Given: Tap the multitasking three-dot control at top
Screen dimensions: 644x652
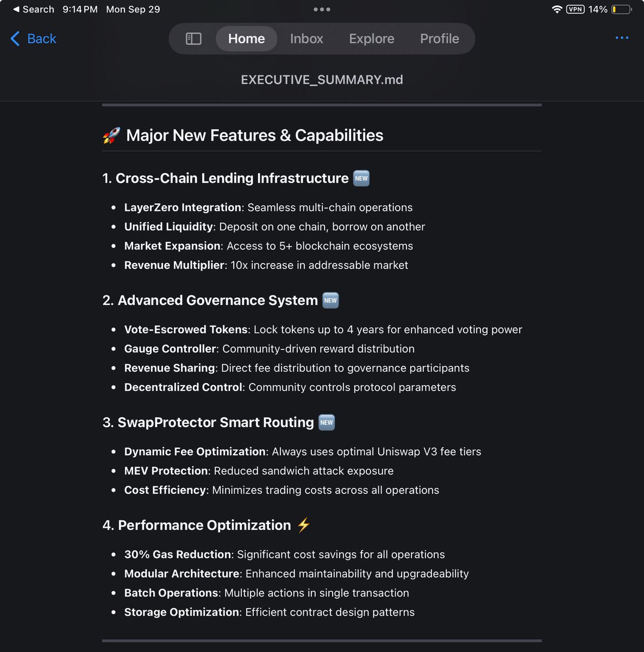Looking at the screenshot, I should tap(322, 9).
